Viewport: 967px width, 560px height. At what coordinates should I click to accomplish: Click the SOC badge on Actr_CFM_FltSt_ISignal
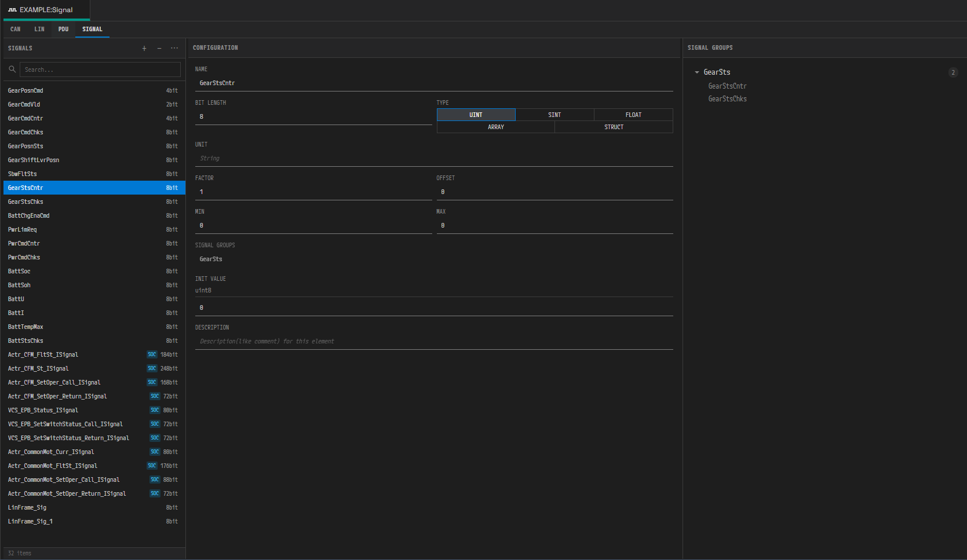(152, 354)
